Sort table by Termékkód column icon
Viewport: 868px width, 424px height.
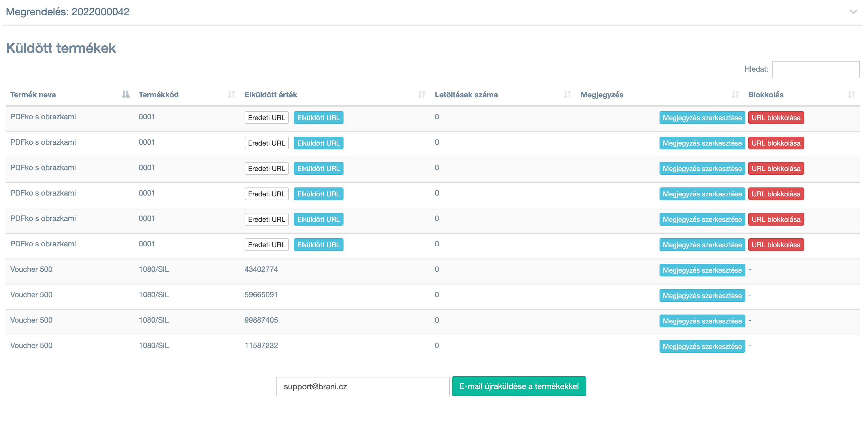coord(232,94)
